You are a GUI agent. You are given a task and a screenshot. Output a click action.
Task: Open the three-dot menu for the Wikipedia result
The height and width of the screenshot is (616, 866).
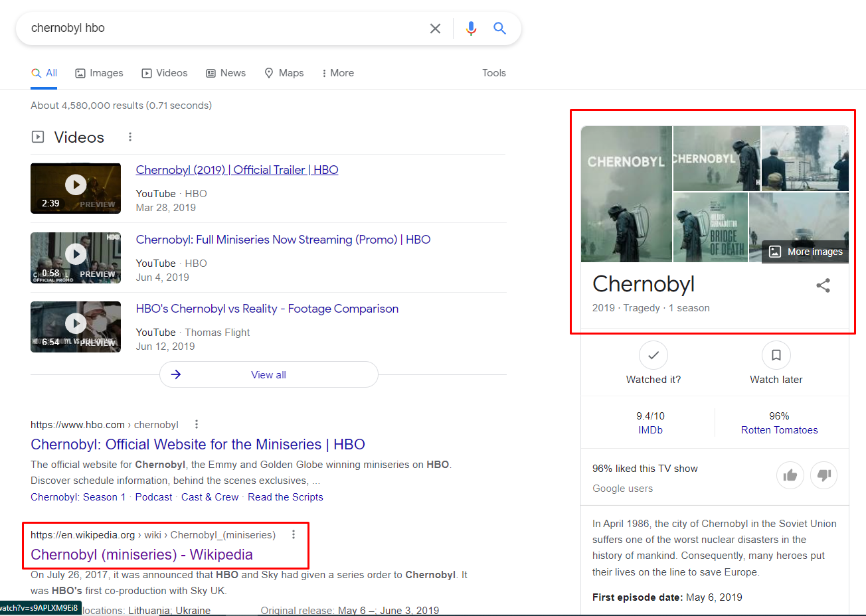pos(294,534)
